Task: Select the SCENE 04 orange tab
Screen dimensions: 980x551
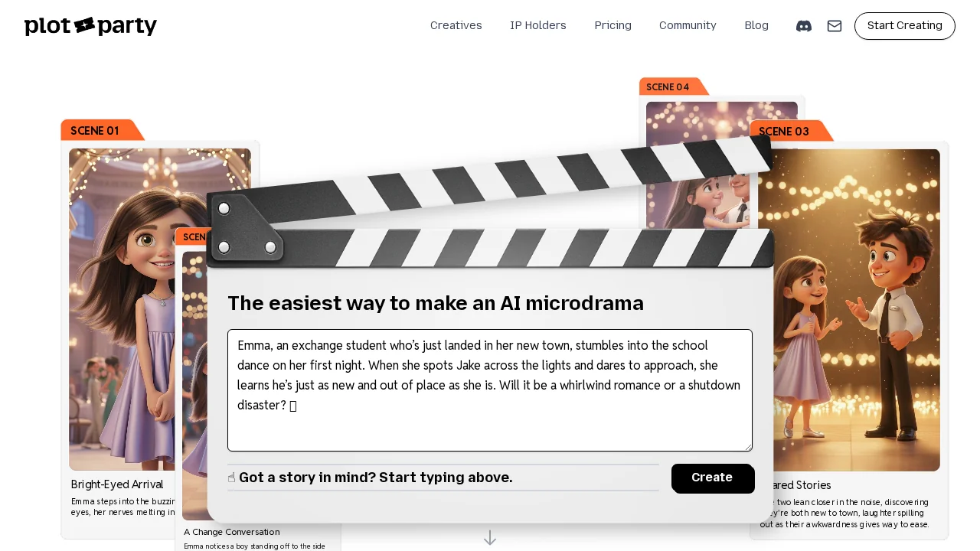Action: pyautogui.click(x=674, y=86)
